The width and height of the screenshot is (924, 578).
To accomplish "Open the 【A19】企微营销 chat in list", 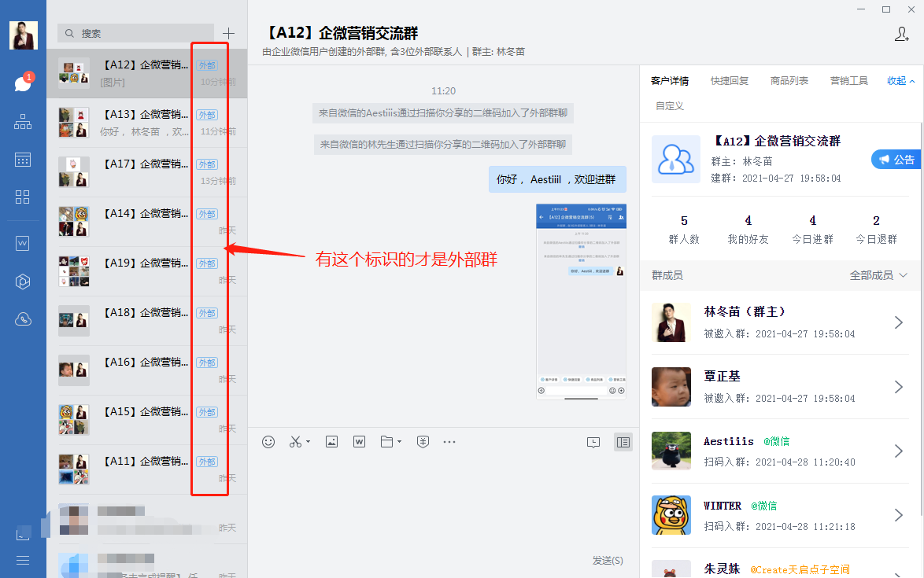I will (x=146, y=271).
